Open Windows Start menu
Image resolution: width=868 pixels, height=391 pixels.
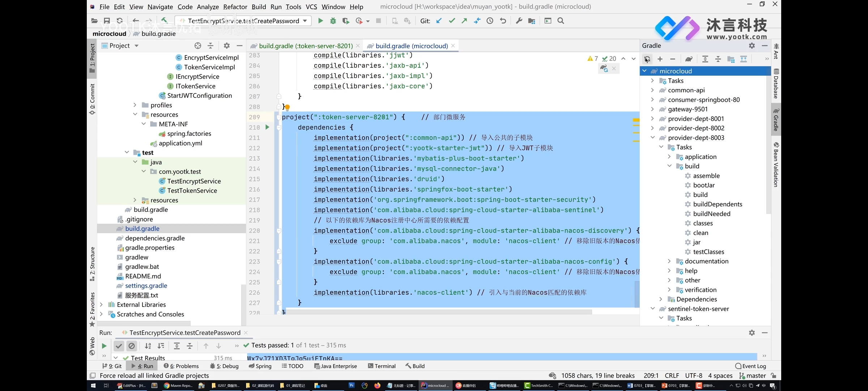93,386
